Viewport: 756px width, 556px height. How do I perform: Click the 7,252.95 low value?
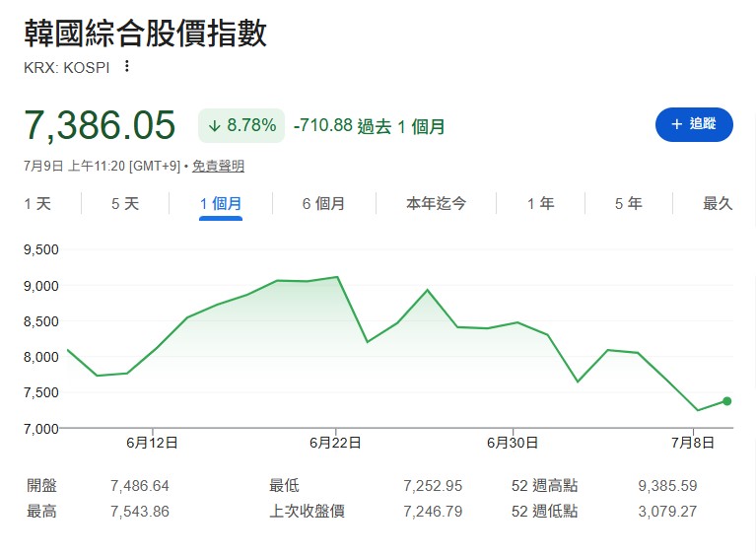(433, 486)
